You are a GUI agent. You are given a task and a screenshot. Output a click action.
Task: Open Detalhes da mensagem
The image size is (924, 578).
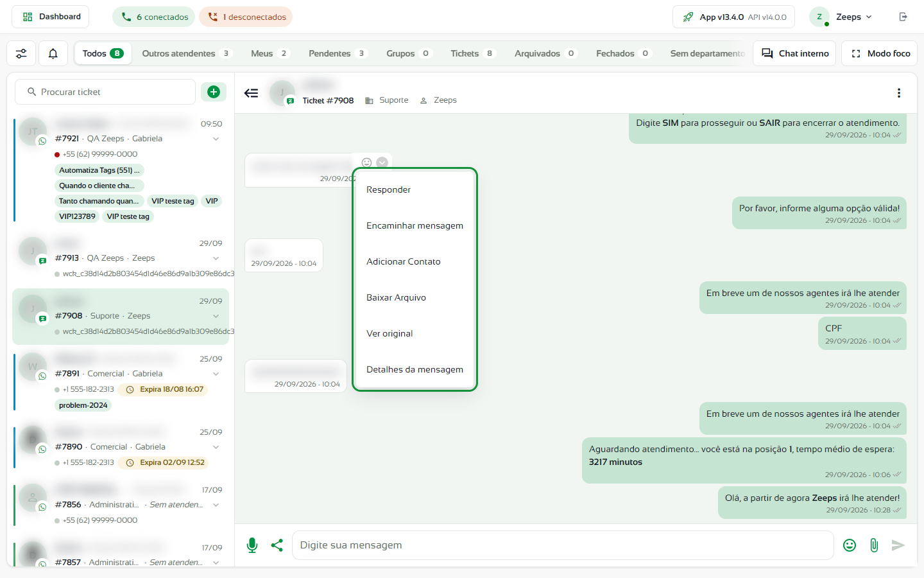pos(415,369)
